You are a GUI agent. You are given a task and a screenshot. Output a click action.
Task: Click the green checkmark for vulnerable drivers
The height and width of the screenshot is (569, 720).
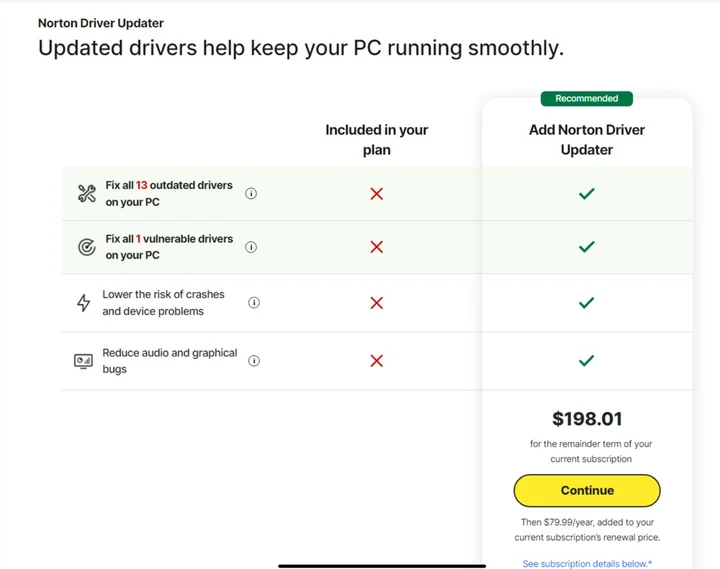[x=587, y=247]
